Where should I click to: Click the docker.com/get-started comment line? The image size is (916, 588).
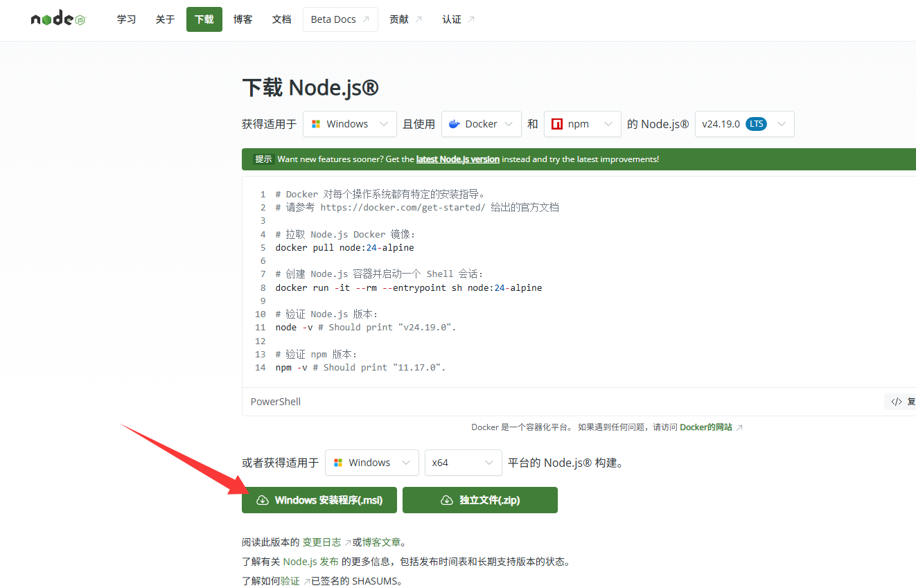(417, 207)
